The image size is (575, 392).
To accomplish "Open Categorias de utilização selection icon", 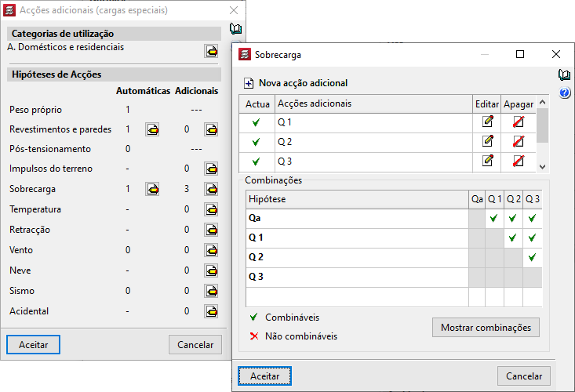I will click(x=211, y=51).
